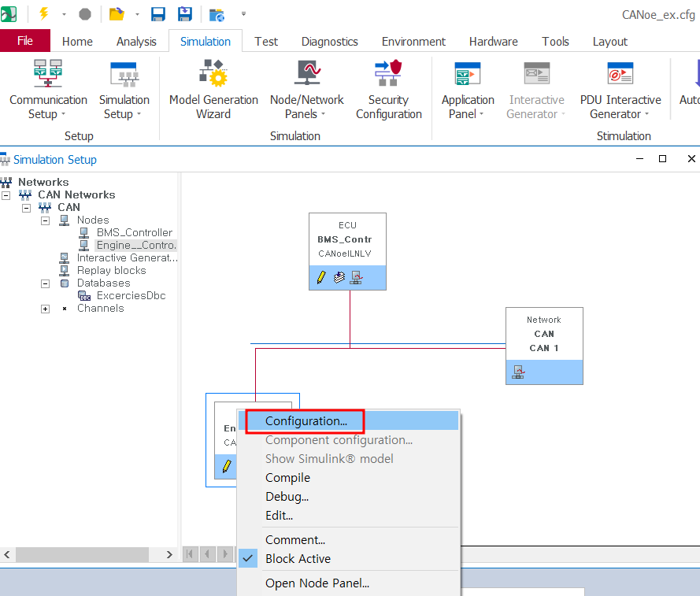Click the folder with globe icon

pyautogui.click(x=217, y=15)
